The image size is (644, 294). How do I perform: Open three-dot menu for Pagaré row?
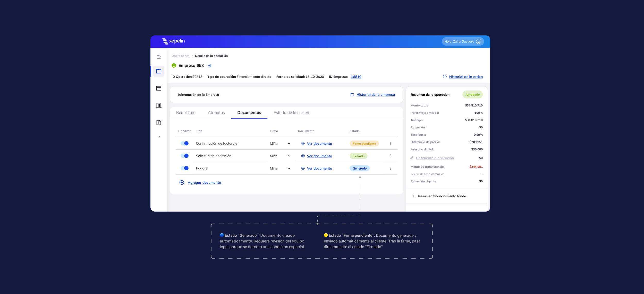pyautogui.click(x=391, y=168)
